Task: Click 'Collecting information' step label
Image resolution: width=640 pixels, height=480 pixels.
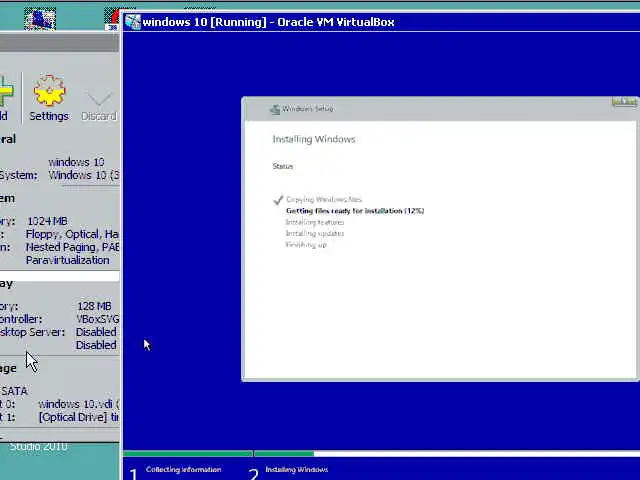Action: [183, 469]
